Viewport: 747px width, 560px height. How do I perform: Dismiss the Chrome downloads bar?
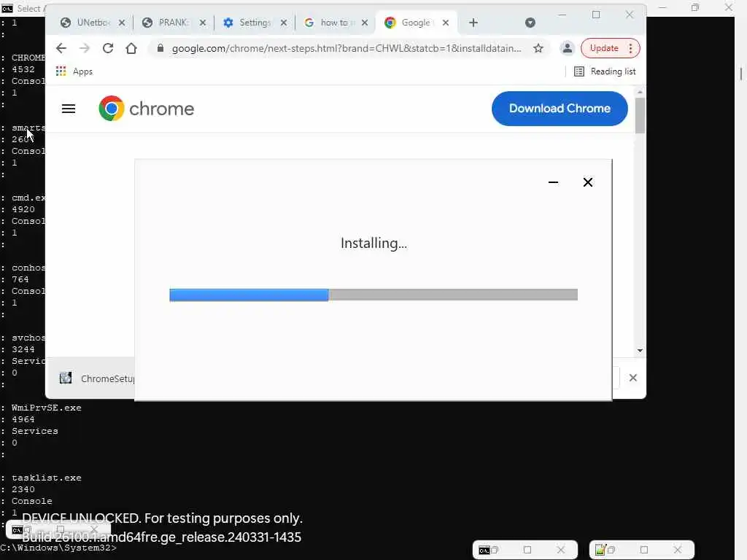tap(633, 378)
